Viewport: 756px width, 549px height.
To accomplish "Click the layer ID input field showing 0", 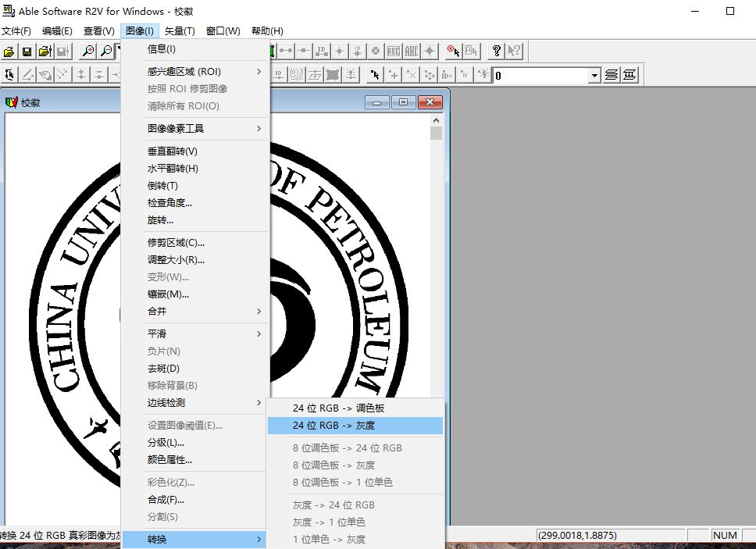I will 541,75.
